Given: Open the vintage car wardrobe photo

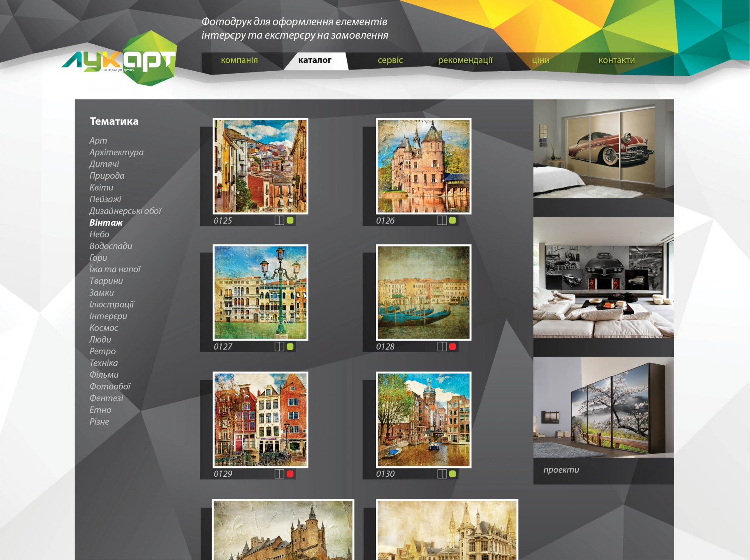Looking at the screenshot, I should (x=603, y=149).
